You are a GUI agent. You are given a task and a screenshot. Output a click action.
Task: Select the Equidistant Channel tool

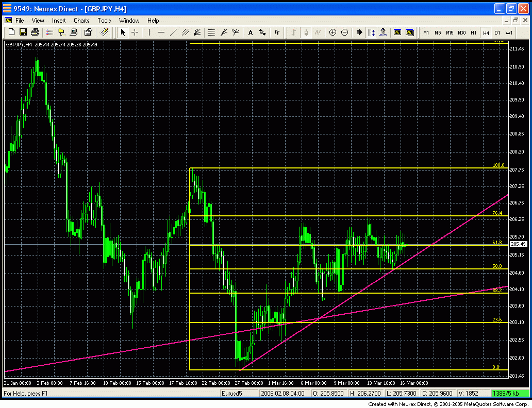(185, 32)
